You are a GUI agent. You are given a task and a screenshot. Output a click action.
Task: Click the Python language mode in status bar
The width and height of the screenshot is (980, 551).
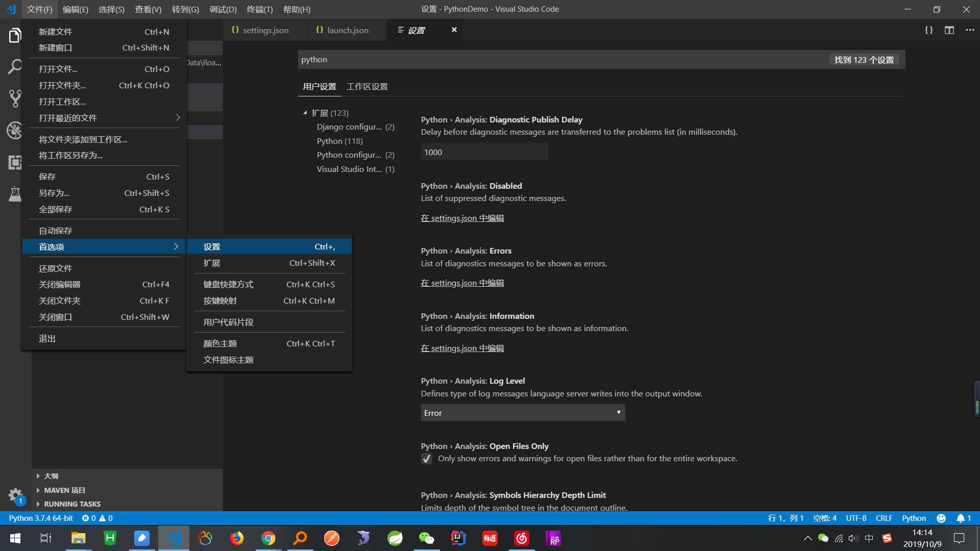click(914, 518)
